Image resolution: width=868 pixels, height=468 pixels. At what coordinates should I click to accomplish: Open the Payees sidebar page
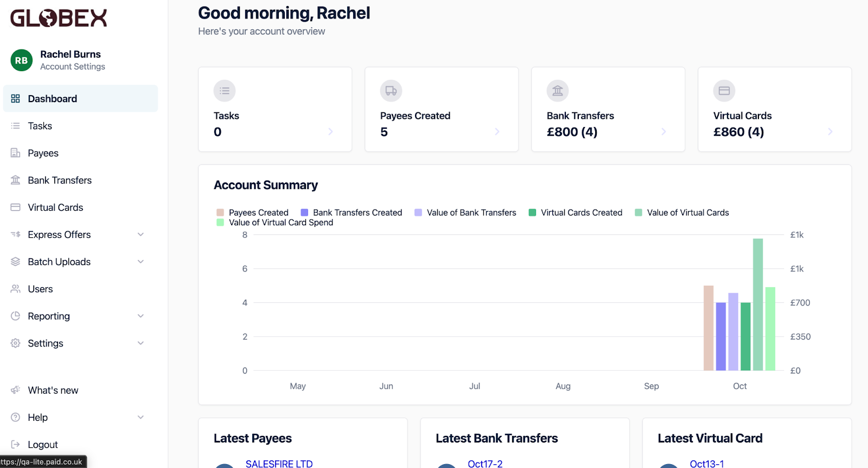tap(43, 153)
